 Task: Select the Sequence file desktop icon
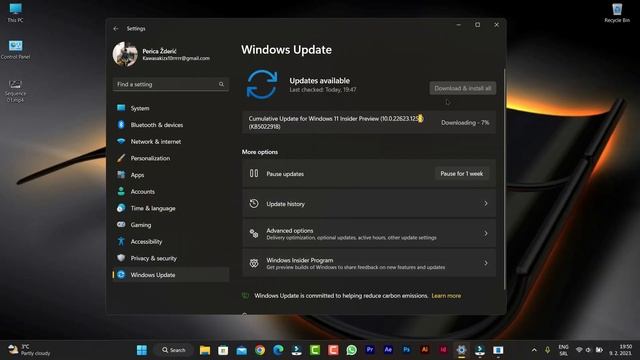16,91
